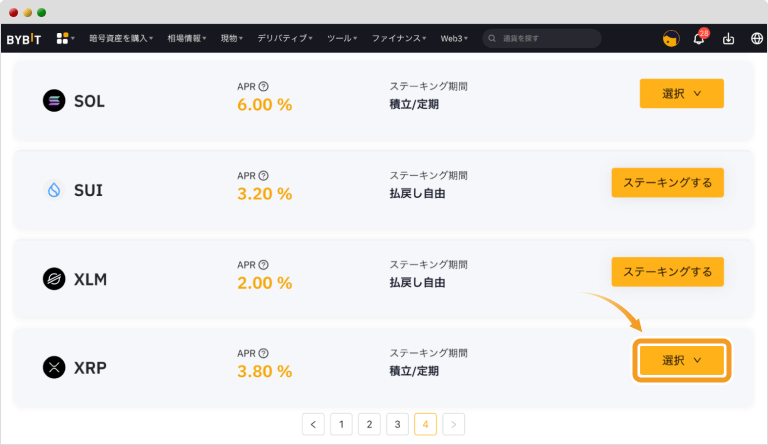
Task: Click 払戻し自由 in SUI row
Action: [417, 193]
